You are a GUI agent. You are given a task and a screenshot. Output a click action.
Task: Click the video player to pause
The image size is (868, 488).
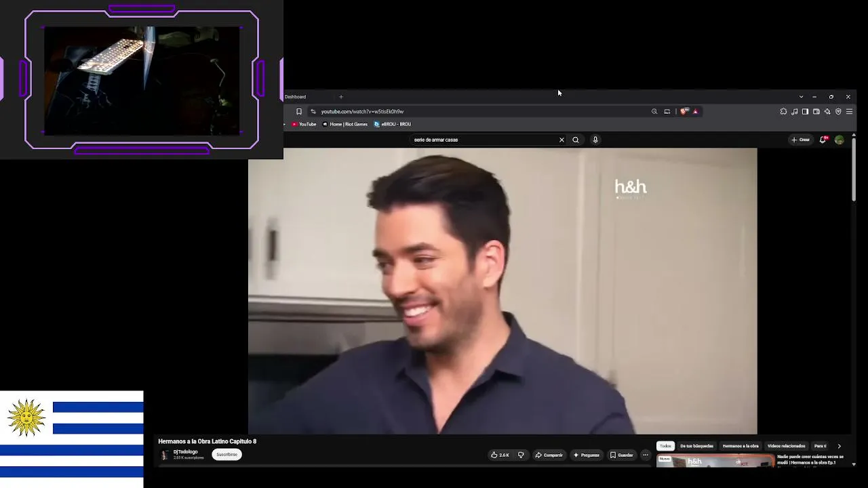pyautogui.click(x=502, y=291)
